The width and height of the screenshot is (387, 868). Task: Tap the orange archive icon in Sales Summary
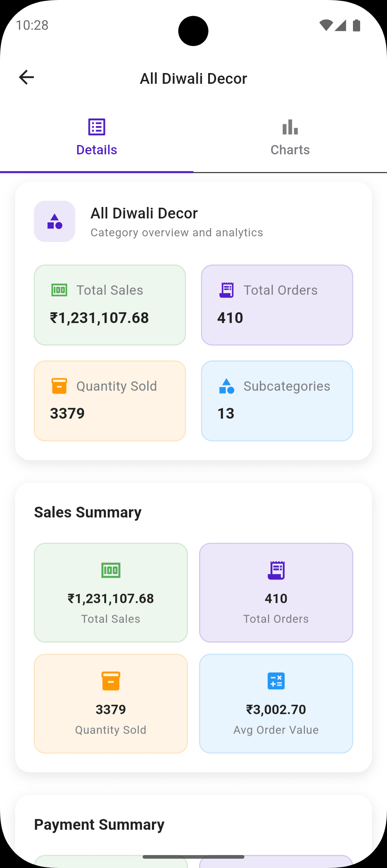coord(111,681)
